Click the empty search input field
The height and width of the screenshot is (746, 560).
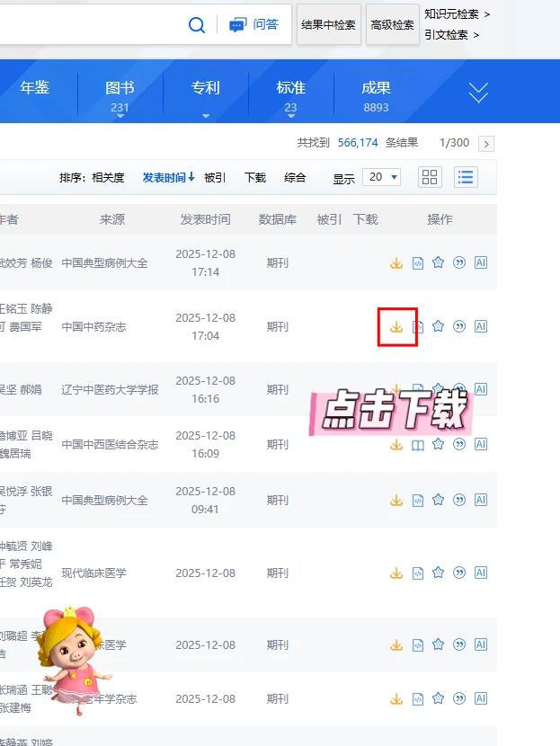pyautogui.click(x=91, y=24)
